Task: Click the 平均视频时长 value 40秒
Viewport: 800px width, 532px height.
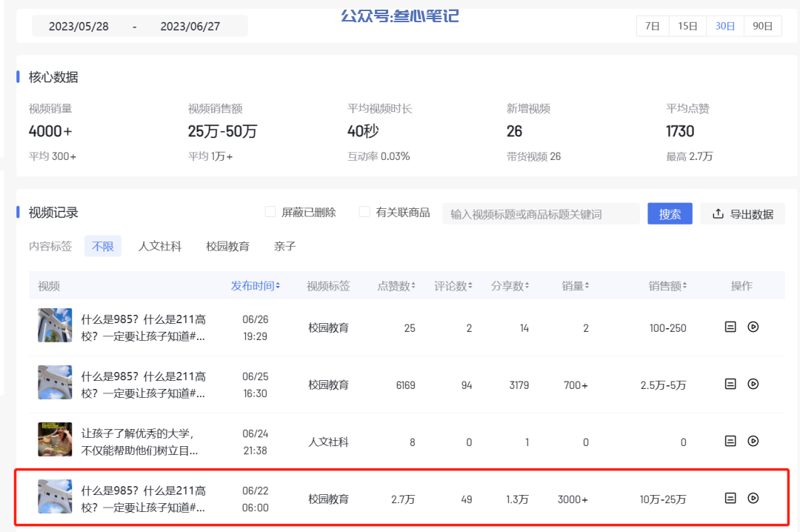Action: click(363, 131)
